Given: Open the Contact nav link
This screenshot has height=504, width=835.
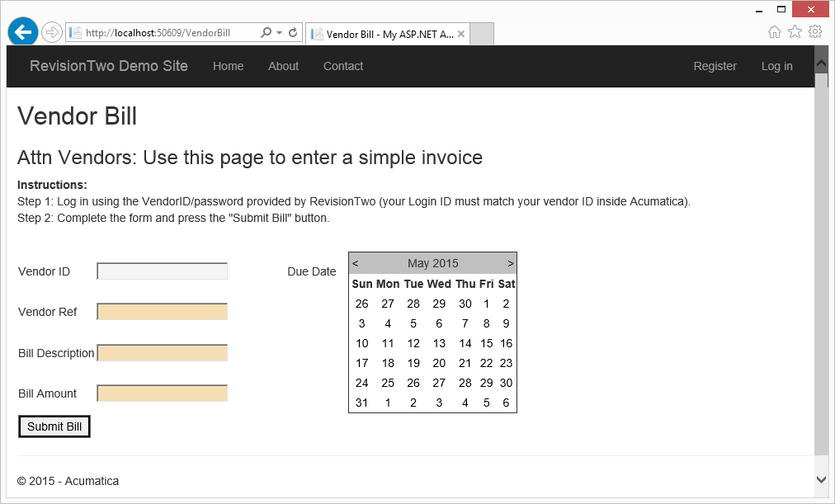Looking at the screenshot, I should tap(343, 66).
